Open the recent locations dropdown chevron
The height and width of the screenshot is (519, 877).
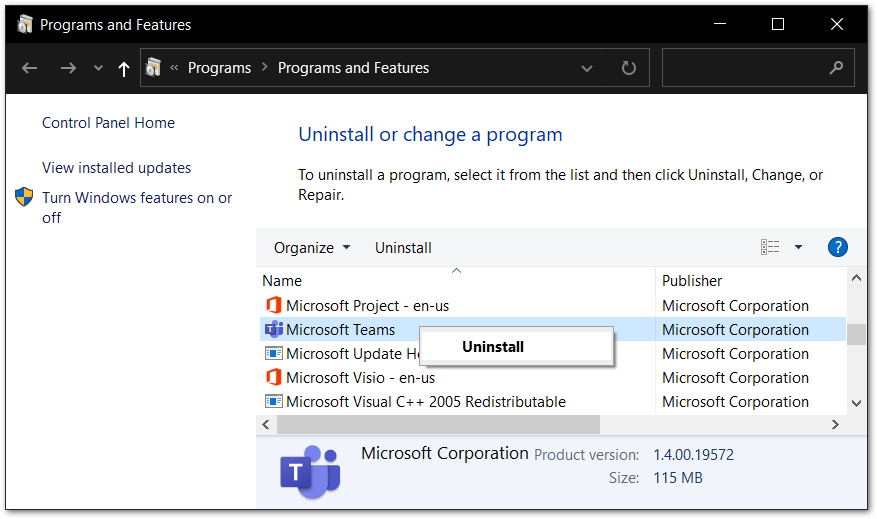pos(98,68)
